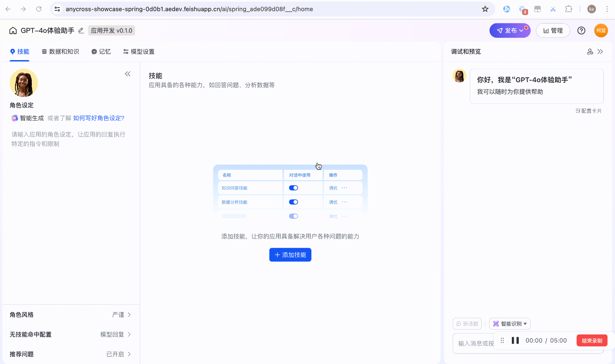Go forward in browser history
The image size is (615, 364).
[23, 9]
